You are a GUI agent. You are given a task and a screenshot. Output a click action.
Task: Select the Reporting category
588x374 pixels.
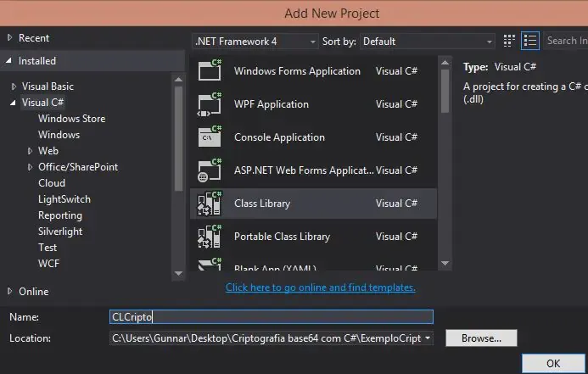pos(60,215)
